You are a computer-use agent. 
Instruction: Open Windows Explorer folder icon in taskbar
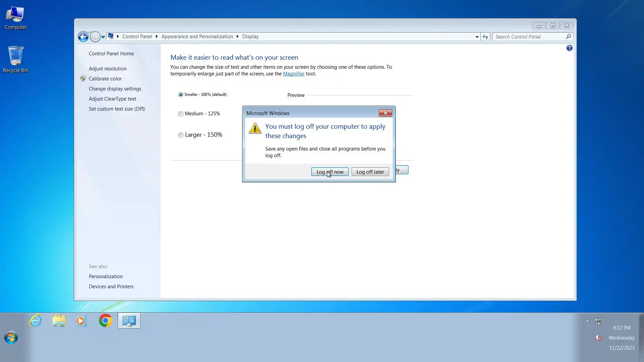coord(59,321)
